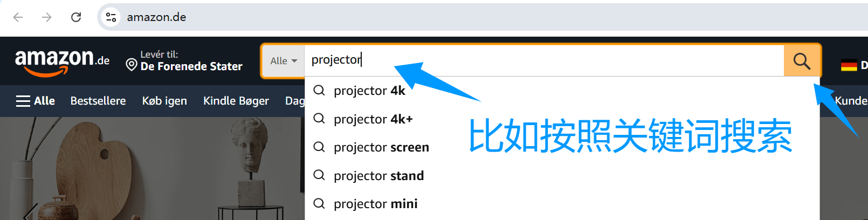Click the orange search magnifier button
The width and height of the screenshot is (868, 220).
[x=802, y=61]
